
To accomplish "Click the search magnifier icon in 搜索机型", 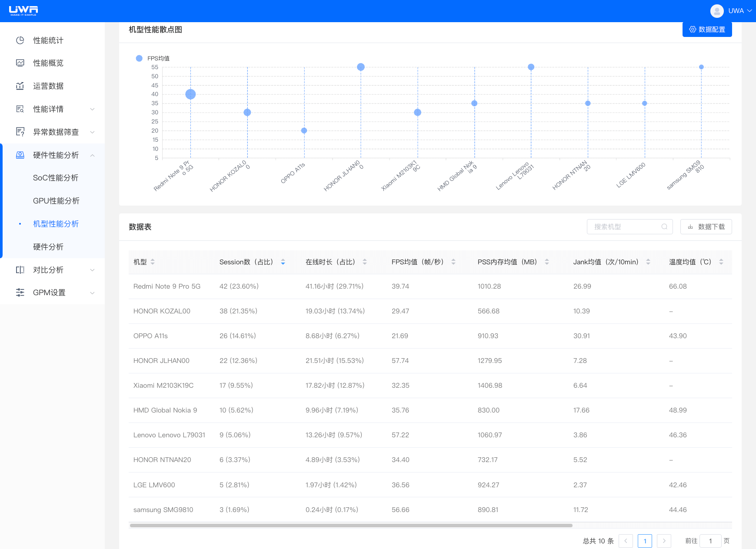I will (x=664, y=226).
